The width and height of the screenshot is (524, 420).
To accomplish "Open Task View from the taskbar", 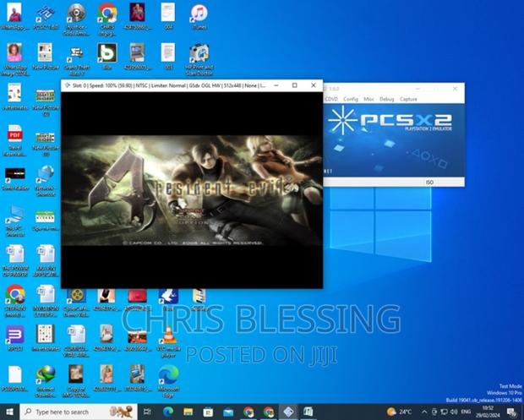I will point(148,412).
